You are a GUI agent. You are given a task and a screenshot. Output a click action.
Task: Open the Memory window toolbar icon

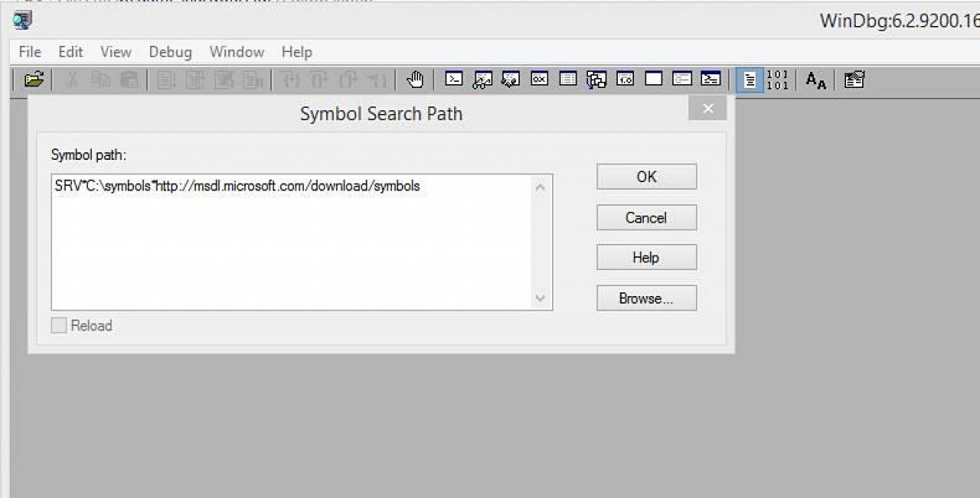[568, 79]
